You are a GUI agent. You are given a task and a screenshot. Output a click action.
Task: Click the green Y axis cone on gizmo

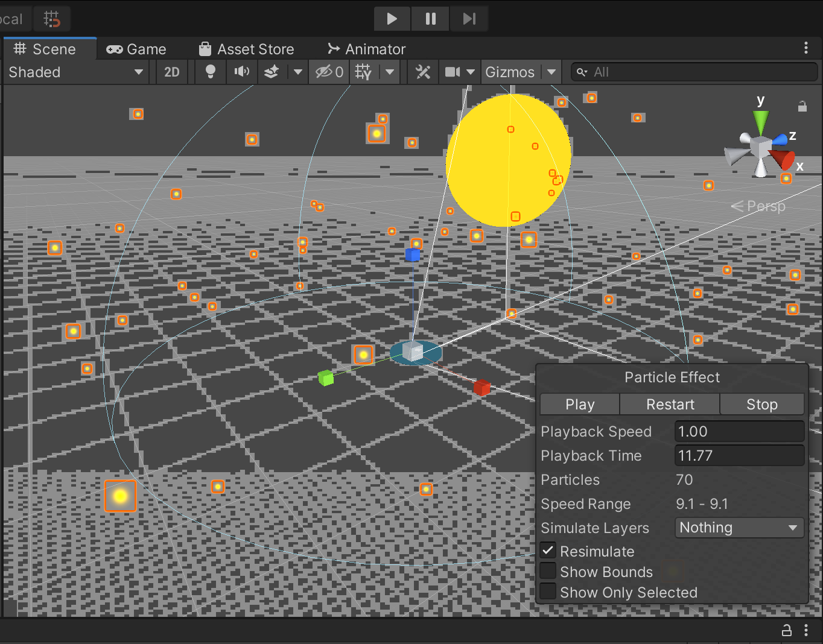tap(761, 122)
